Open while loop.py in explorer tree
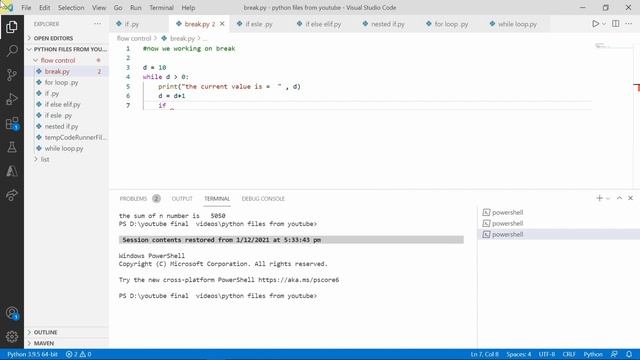This screenshot has height=360, width=640. pos(67,149)
